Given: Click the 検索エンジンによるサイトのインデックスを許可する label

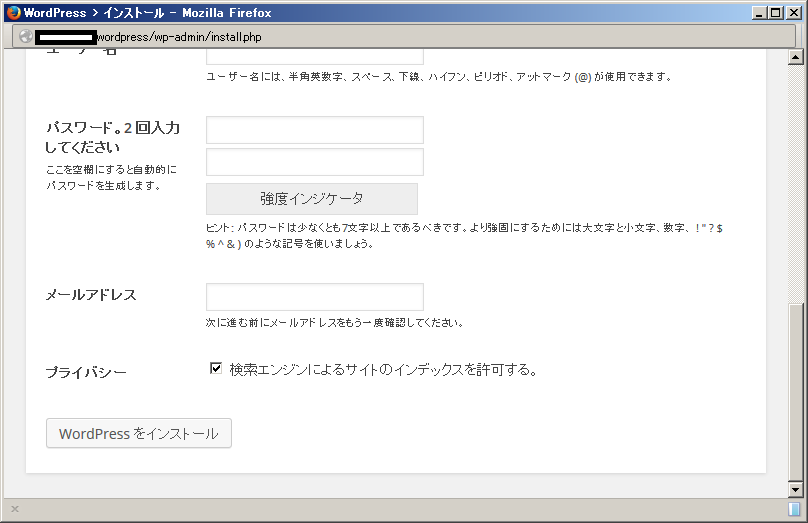Looking at the screenshot, I should click(384, 369).
